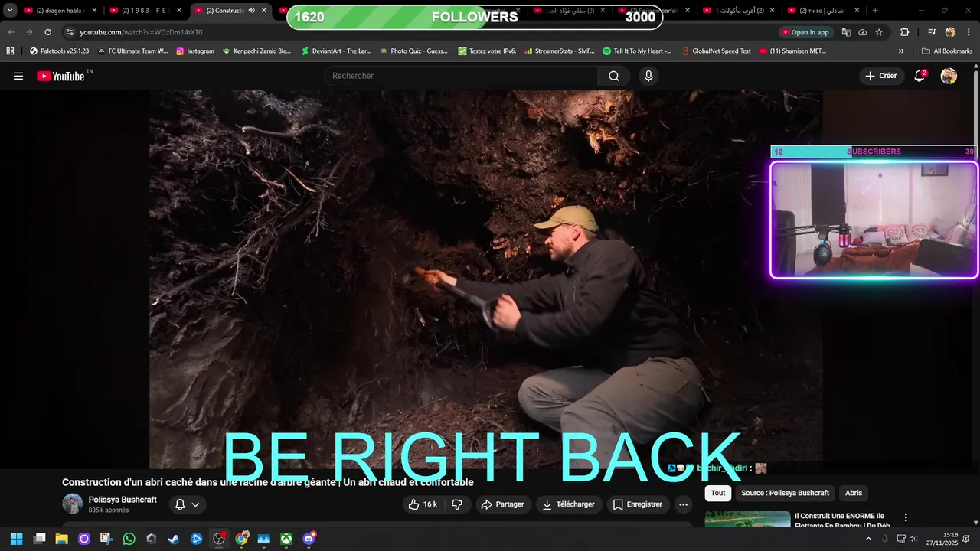Open All Bookmarks folder
The height and width of the screenshot is (551, 980).
(x=947, y=51)
